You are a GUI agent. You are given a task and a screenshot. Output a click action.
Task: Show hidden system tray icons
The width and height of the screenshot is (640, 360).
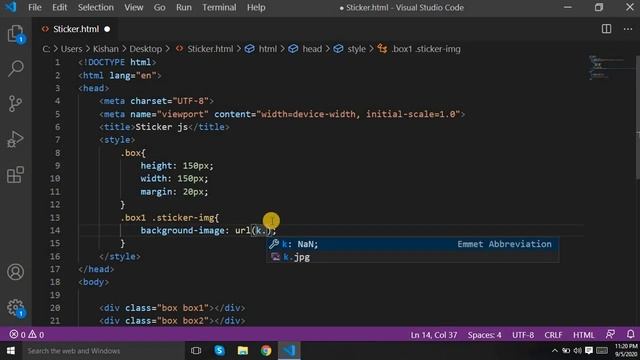coord(554,351)
